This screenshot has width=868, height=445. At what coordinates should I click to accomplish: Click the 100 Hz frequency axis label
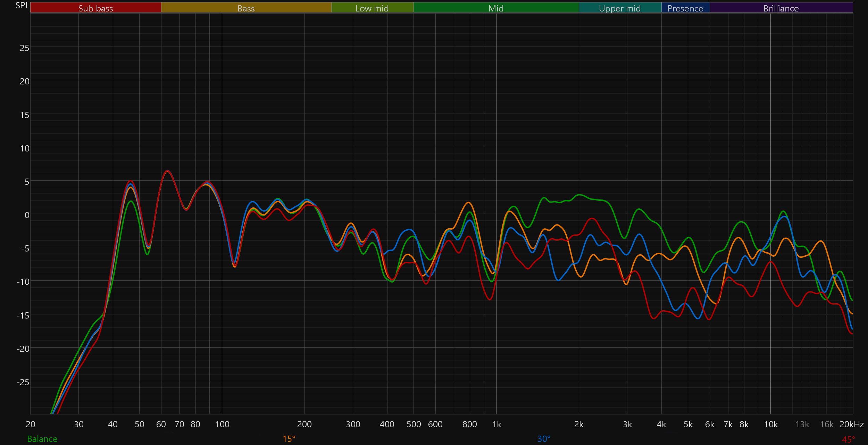click(x=222, y=425)
